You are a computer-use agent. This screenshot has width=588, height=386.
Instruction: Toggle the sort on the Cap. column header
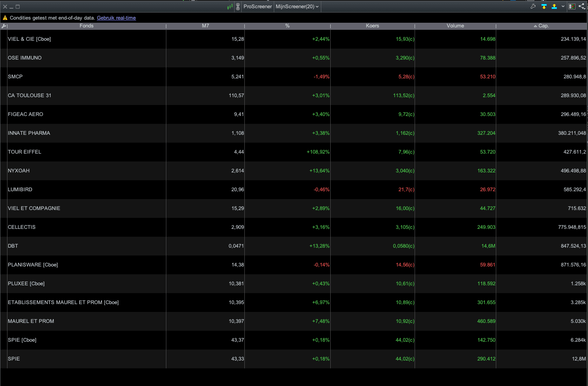[x=542, y=26]
